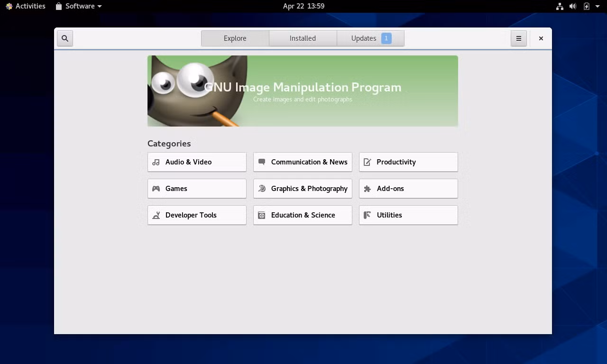607x364 pixels.
Task: Click the battery icon in top bar
Action: pos(587,6)
